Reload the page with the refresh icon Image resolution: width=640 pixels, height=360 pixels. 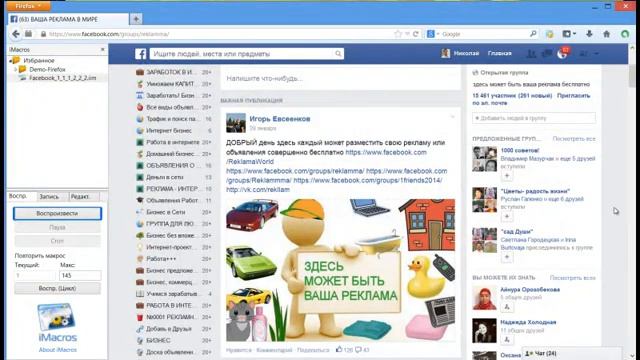click(416, 34)
